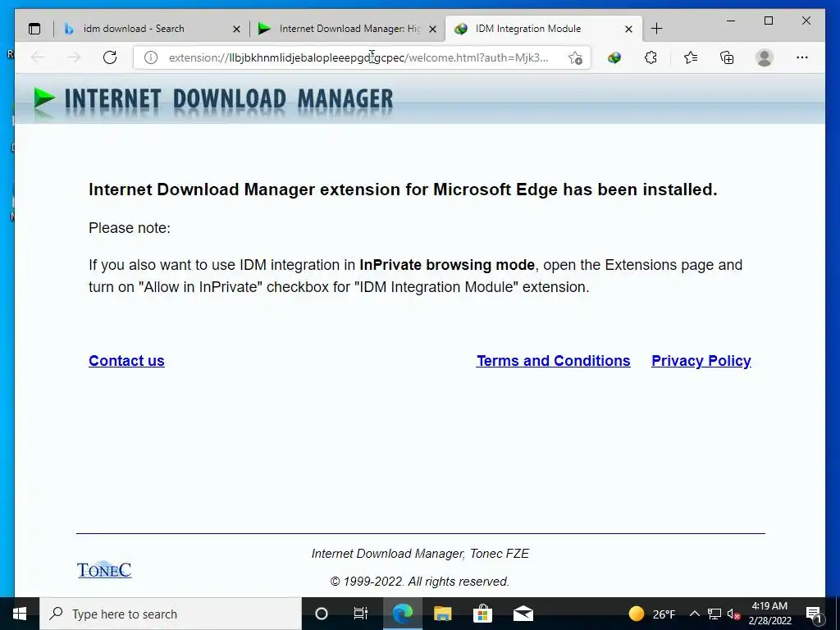Go forward to the next page

point(74,57)
